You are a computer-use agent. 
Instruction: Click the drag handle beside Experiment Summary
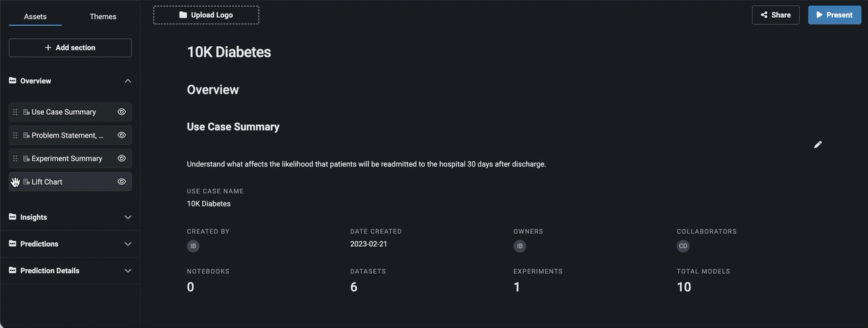tap(15, 158)
